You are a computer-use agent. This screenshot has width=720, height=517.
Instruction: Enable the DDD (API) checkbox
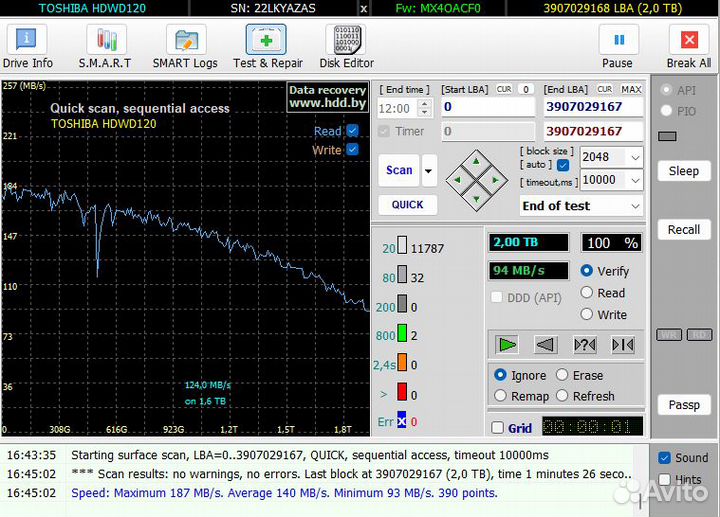click(496, 297)
